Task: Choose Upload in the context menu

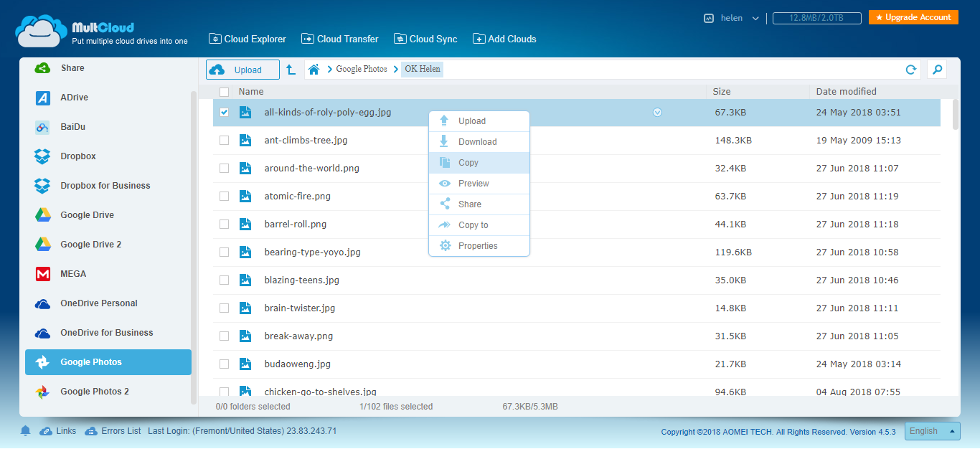Action: (479, 121)
